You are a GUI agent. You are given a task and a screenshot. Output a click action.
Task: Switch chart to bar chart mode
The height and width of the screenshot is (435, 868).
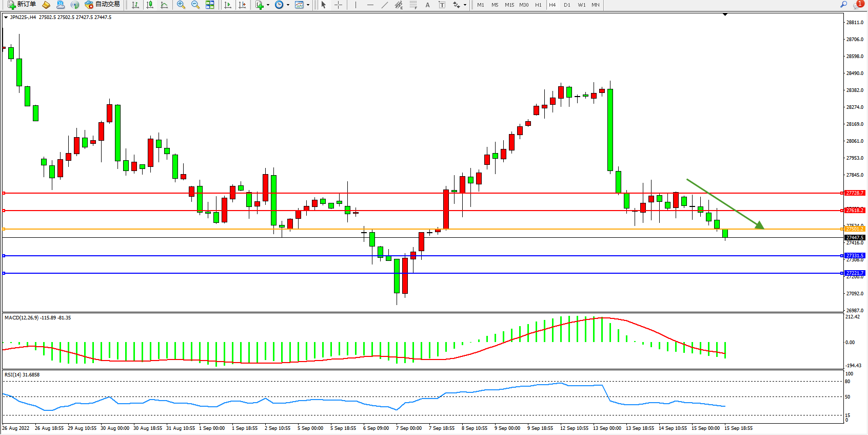click(x=135, y=5)
